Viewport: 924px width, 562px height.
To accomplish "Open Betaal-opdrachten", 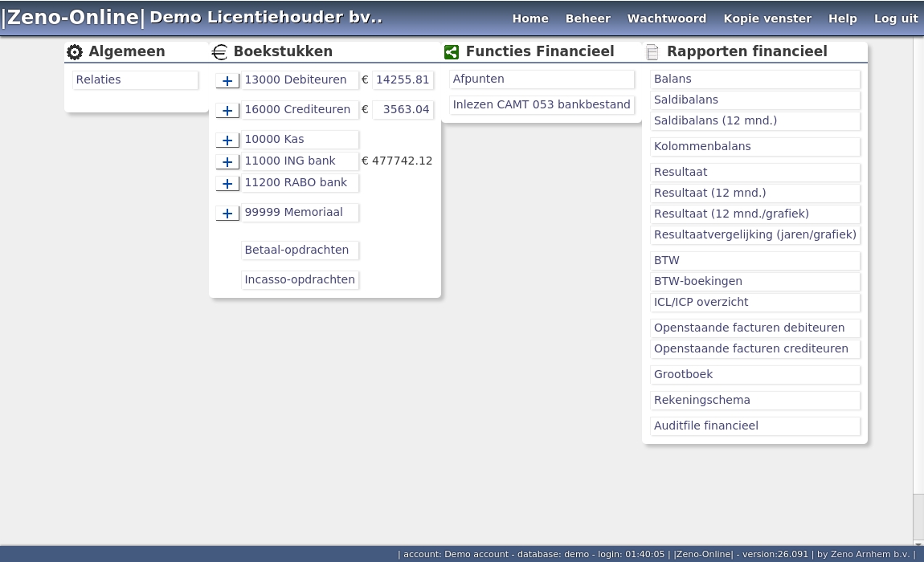I will coord(299,250).
